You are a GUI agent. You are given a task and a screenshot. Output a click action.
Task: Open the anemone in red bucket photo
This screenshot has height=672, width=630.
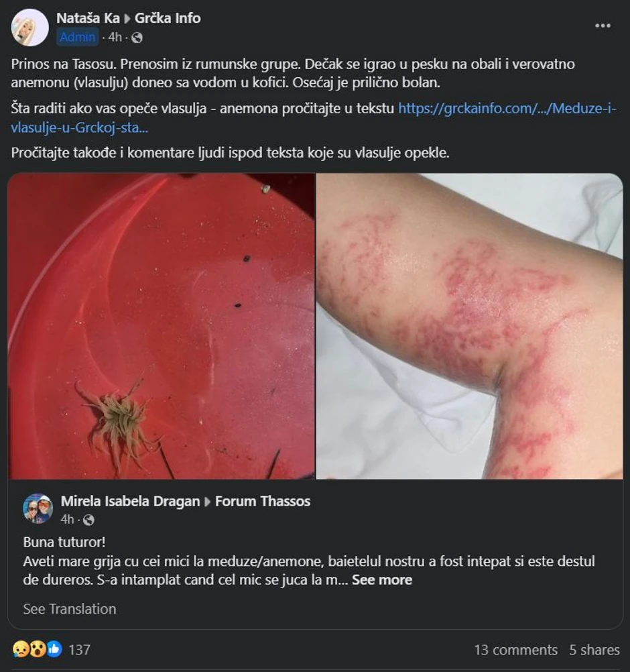click(162, 326)
